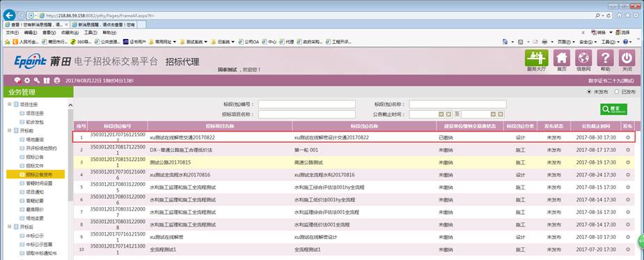Image resolution: width=644 pixels, height=260 pixels.
Task: Open 答疑时间设置 in the sidebar tree
Action: point(39,183)
